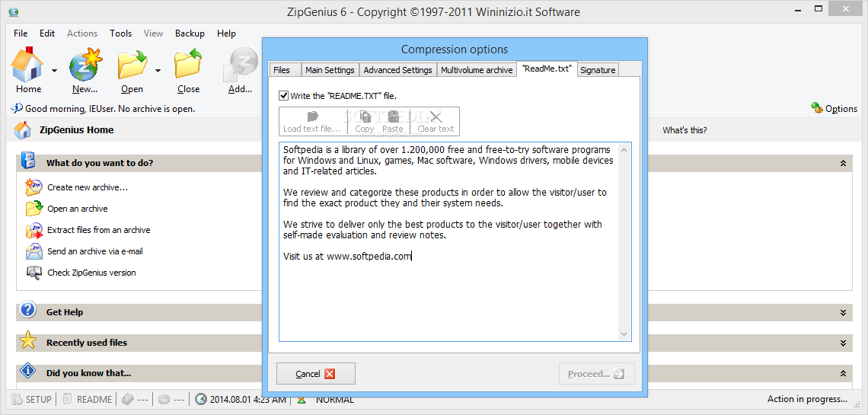Click the status bar clock icon

click(202, 399)
